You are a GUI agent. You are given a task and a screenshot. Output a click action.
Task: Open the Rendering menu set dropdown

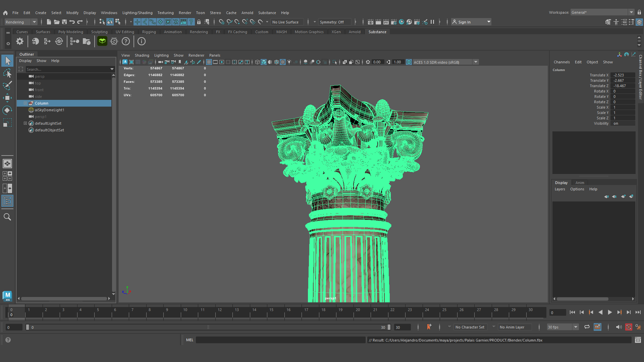click(21, 22)
